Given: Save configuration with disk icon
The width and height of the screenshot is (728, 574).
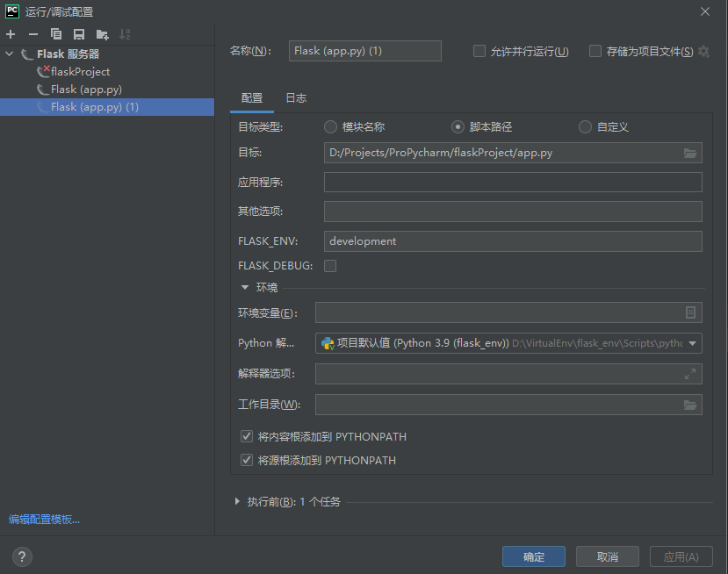Looking at the screenshot, I should point(79,34).
